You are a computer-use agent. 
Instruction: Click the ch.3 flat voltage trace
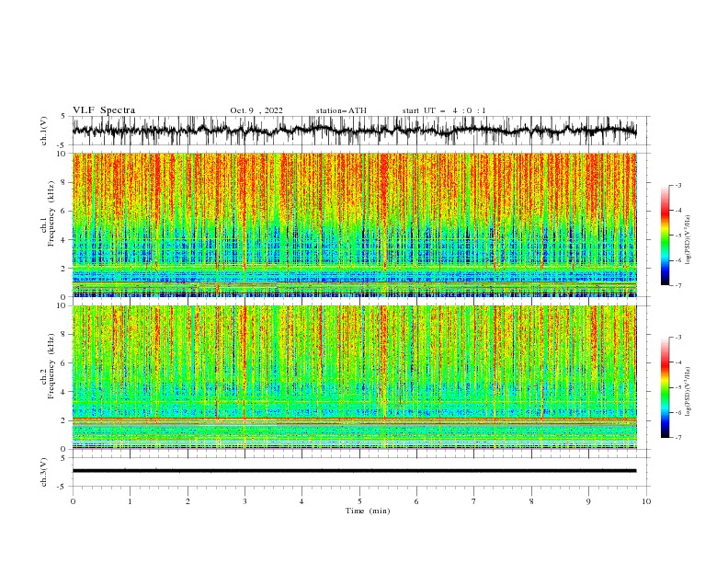[x=354, y=471]
